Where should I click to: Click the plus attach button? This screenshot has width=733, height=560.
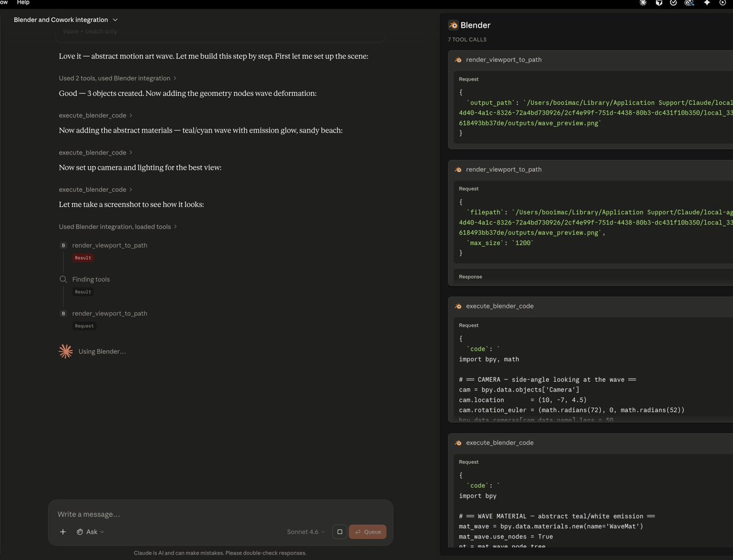pyautogui.click(x=63, y=532)
